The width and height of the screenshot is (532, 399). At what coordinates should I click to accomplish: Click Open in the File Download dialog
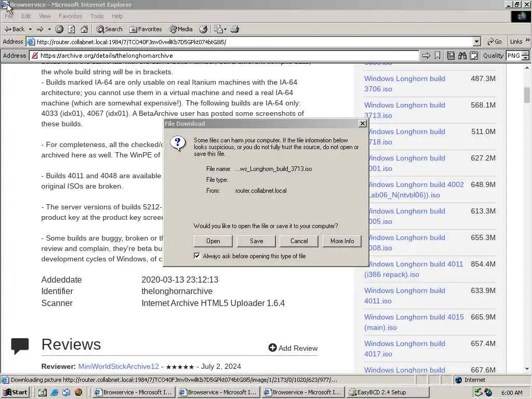click(x=213, y=241)
